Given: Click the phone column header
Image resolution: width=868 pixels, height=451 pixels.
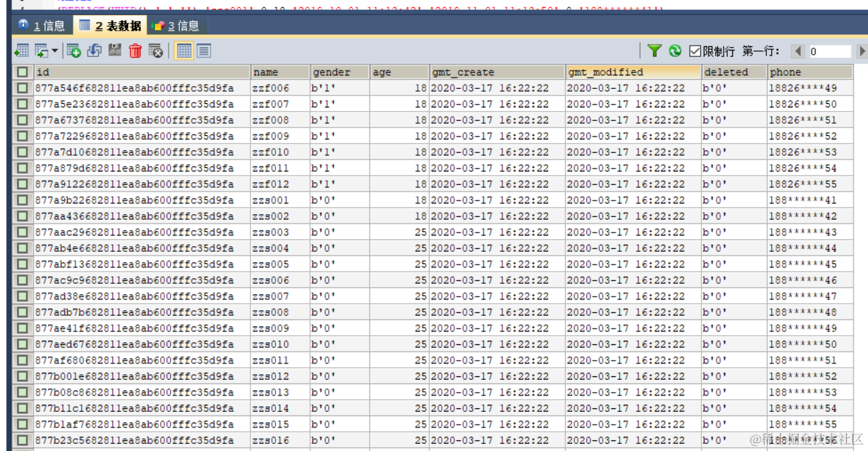Looking at the screenshot, I should [810, 72].
